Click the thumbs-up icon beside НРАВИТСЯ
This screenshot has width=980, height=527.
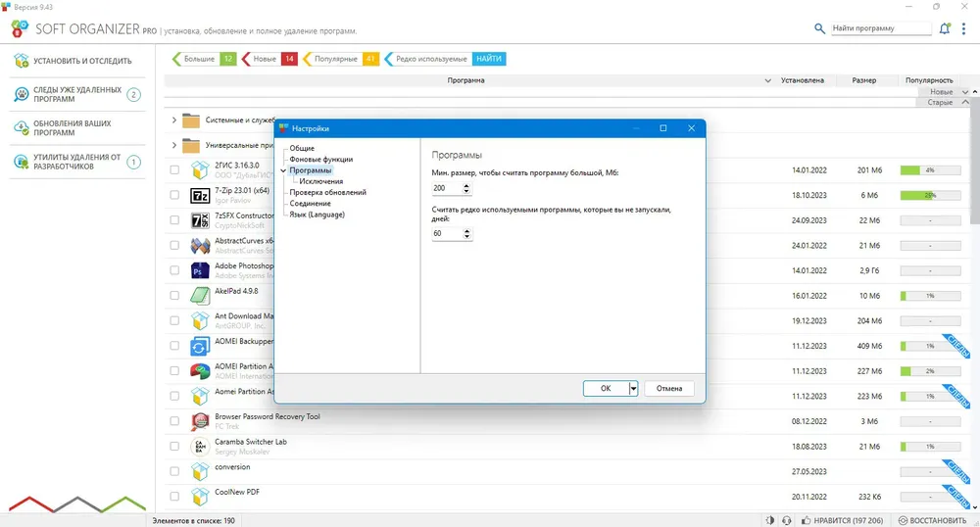coord(807,520)
